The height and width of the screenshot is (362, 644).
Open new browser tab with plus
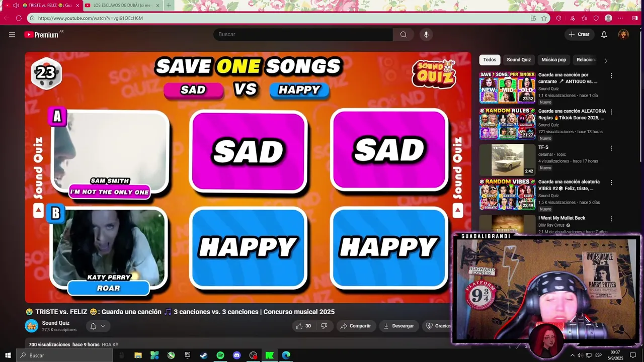coord(169,5)
